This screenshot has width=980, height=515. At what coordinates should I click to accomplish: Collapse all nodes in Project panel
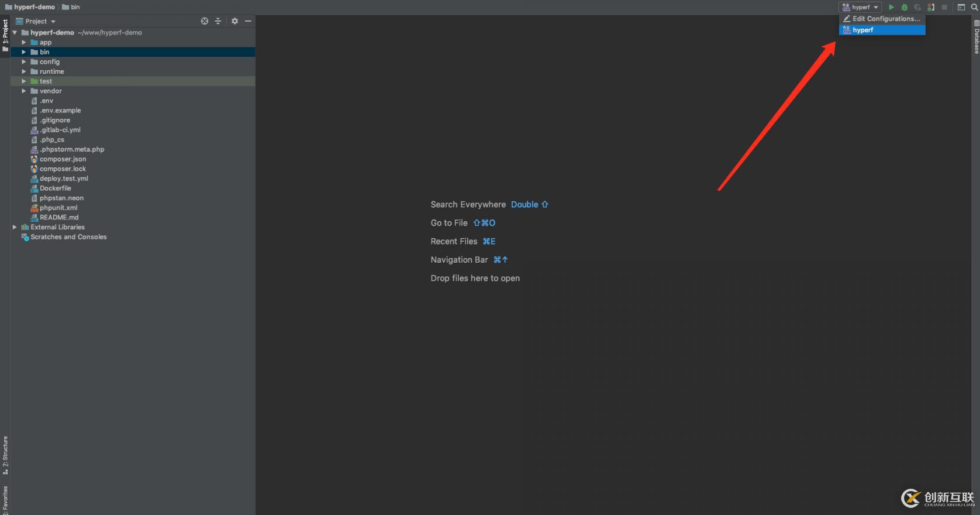(x=218, y=21)
